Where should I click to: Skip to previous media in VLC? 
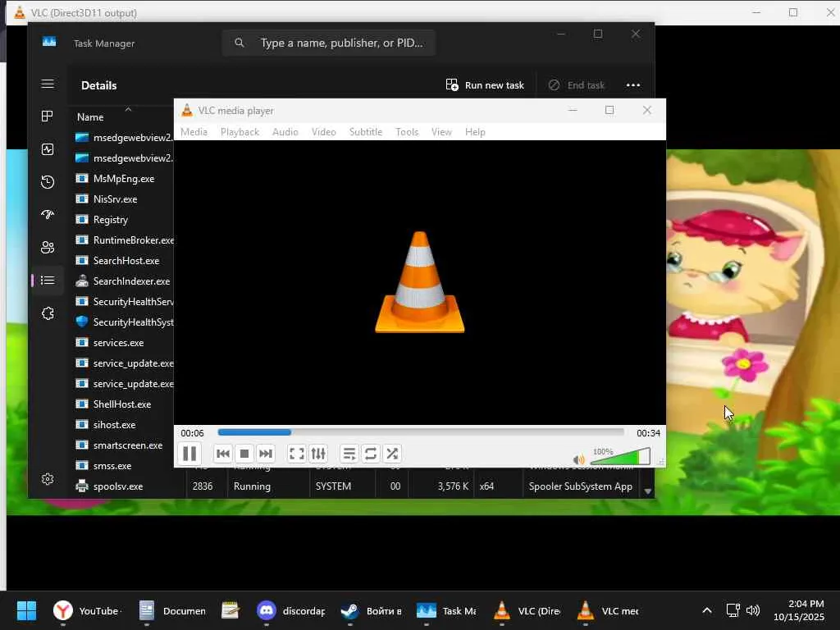(x=223, y=454)
